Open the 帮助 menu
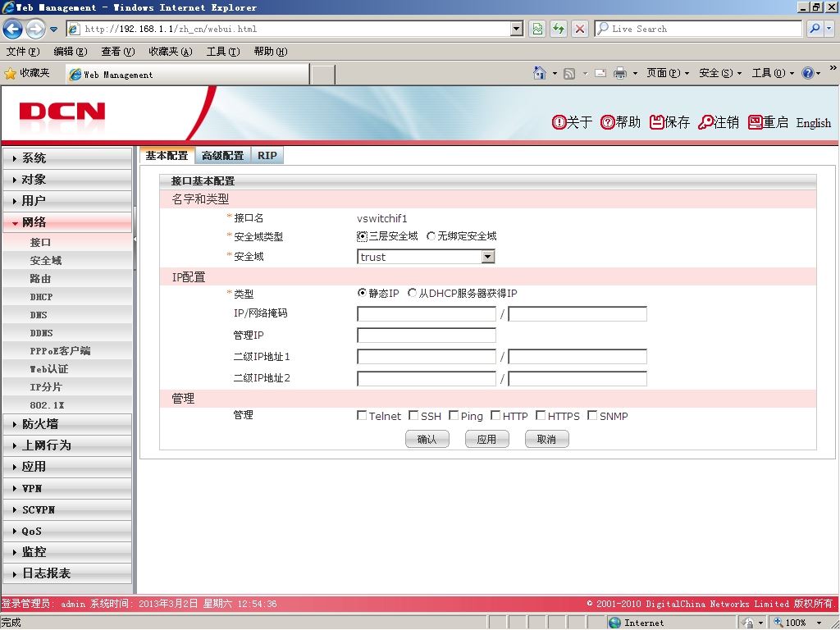The width and height of the screenshot is (840, 630). click(271, 52)
